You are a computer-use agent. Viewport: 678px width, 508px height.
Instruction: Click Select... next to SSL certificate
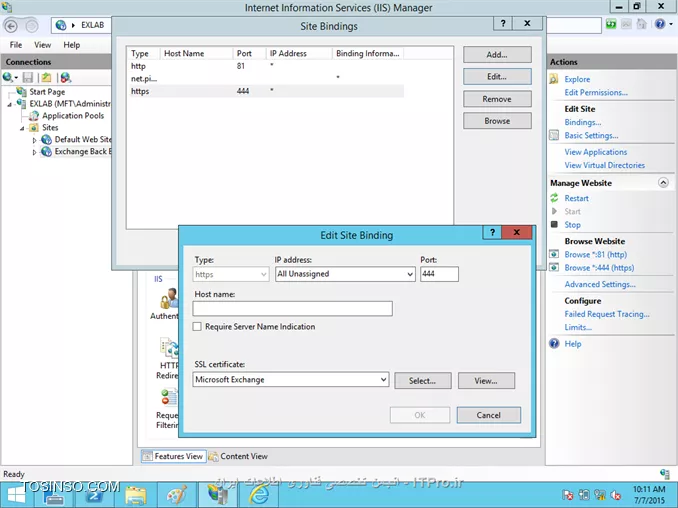click(422, 381)
